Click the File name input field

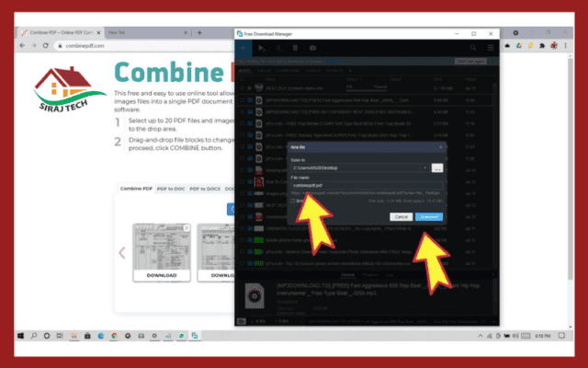(367, 185)
